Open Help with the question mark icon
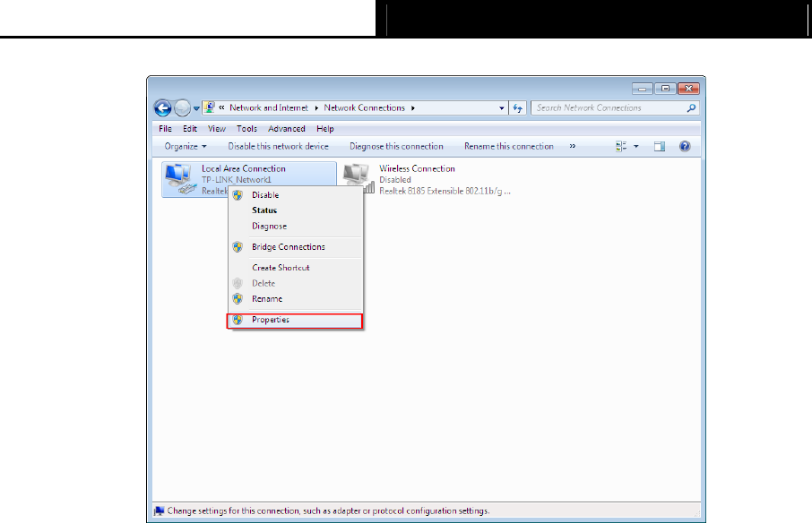The height and width of the screenshot is (523, 812). pyautogui.click(x=685, y=146)
